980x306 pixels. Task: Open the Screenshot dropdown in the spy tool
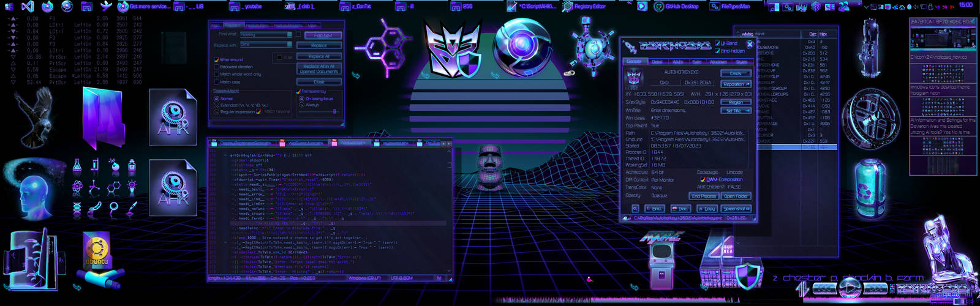[736, 209]
